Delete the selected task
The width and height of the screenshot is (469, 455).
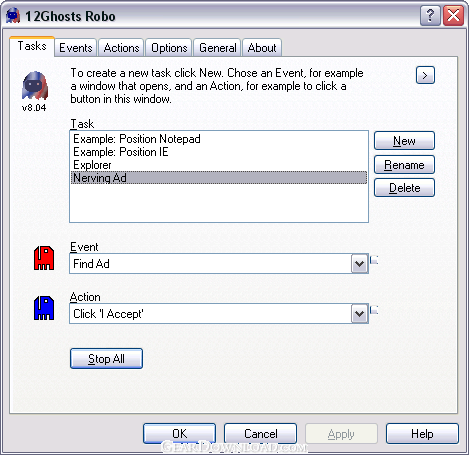pos(404,188)
